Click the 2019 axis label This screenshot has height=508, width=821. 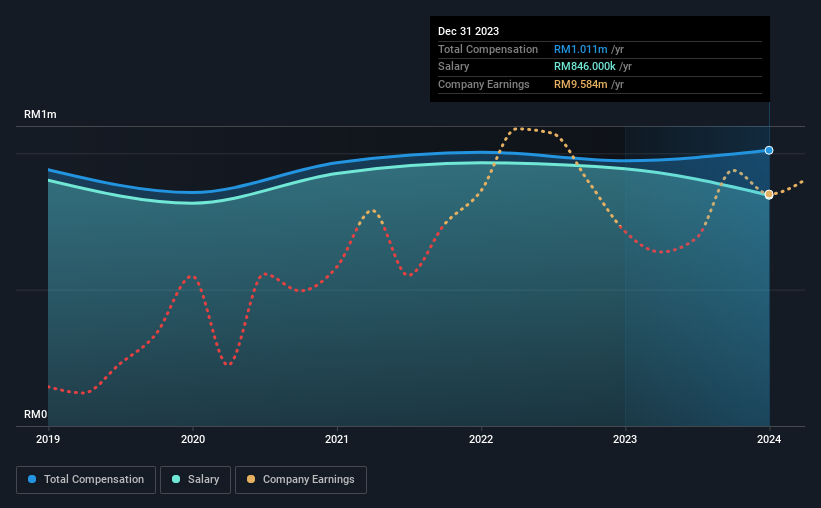coord(48,439)
